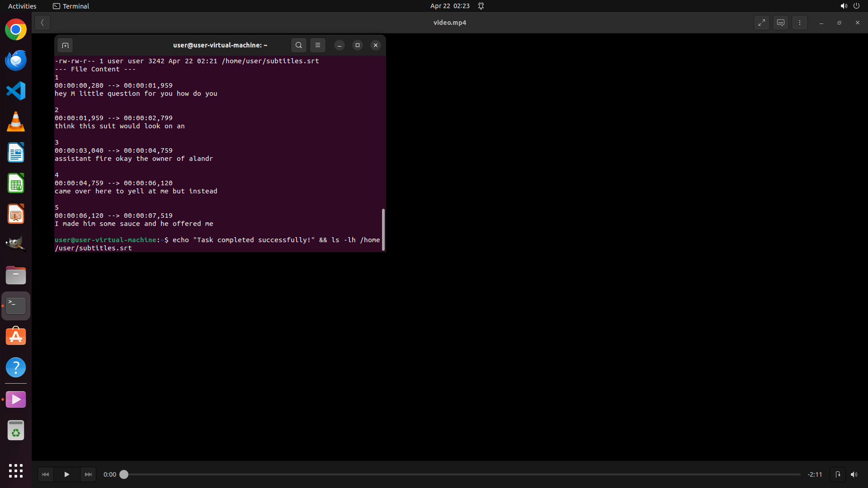The width and height of the screenshot is (868, 488).
Task: Skip to the next track
Action: (x=88, y=474)
